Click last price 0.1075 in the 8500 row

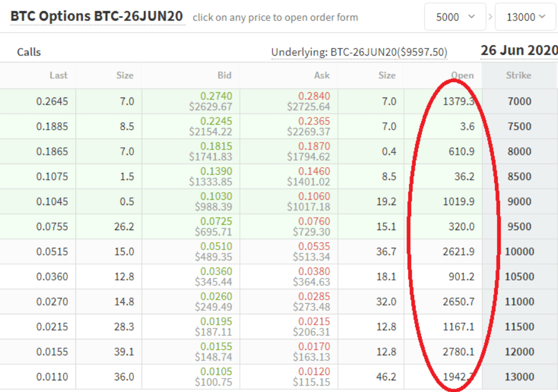[52, 176]
